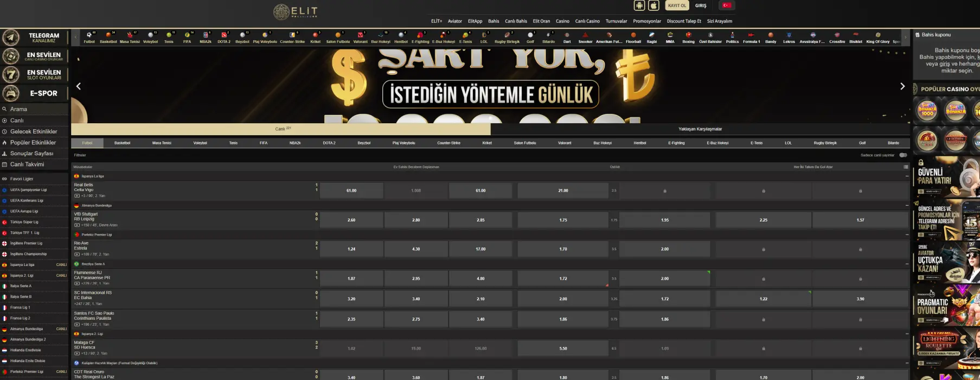
Task: Choose the E-Fighting icon in the sports strip
Action: 420,37
